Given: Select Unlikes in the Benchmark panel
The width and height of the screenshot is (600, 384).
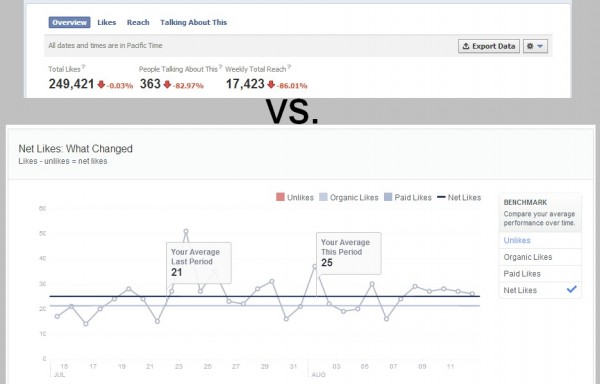Looking at the screenshot, I should (517, 240).
